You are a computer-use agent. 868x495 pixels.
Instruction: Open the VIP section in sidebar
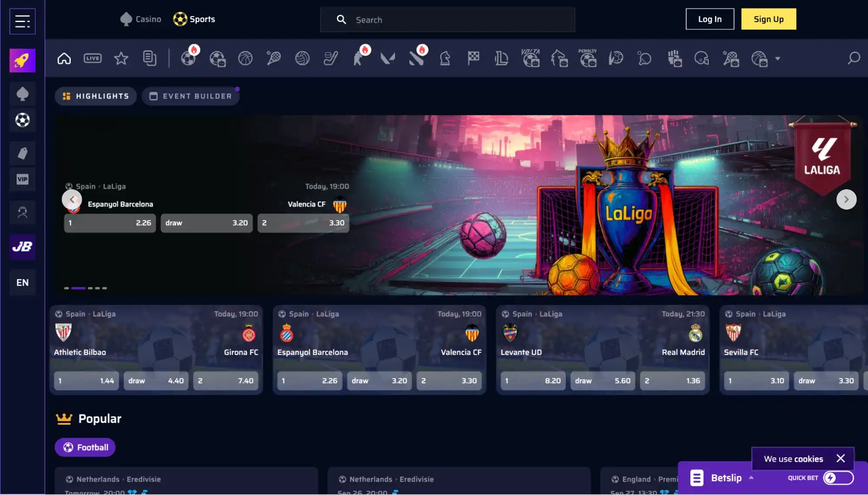click(x=23, y=179)
